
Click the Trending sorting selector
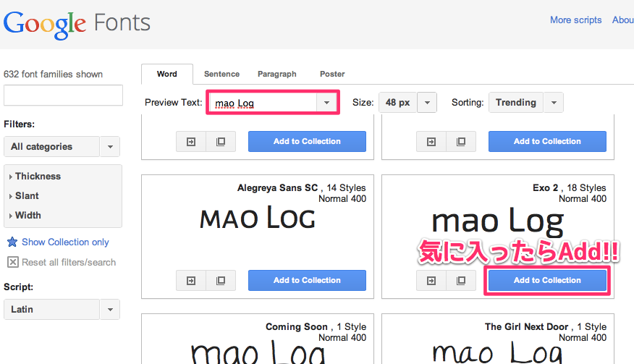point(516,103)
